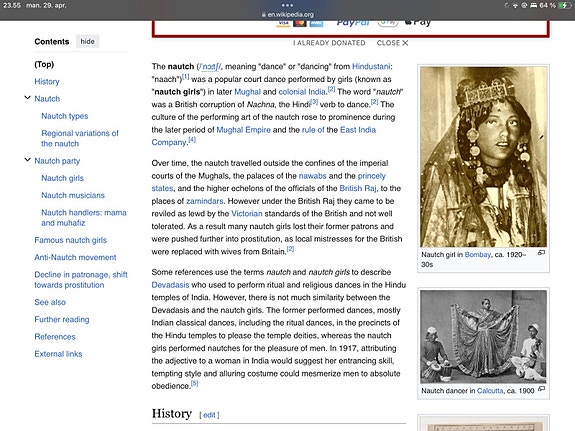Click the PayPal payment logo
This screenshot has width=575, height=431.
pos(353,22)
